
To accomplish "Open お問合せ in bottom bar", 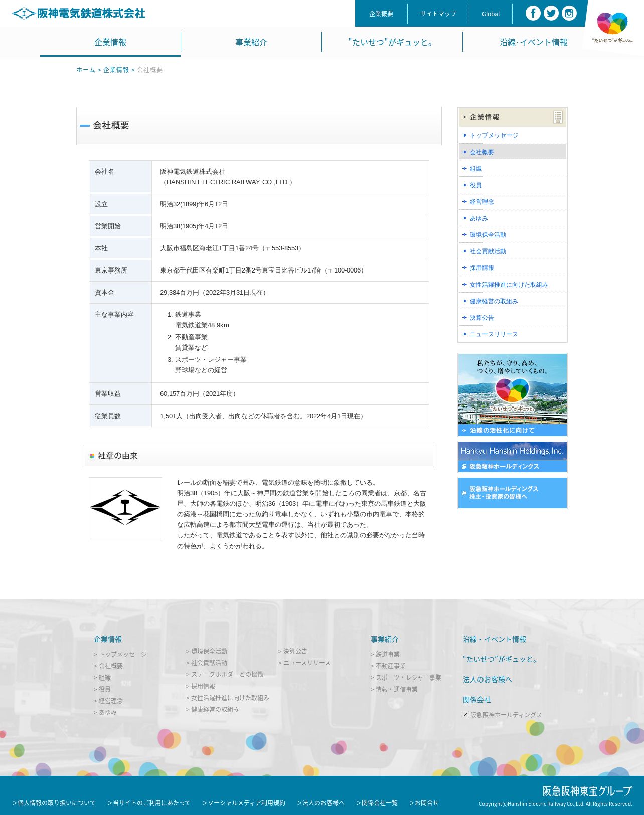I will tap(424, 803).
